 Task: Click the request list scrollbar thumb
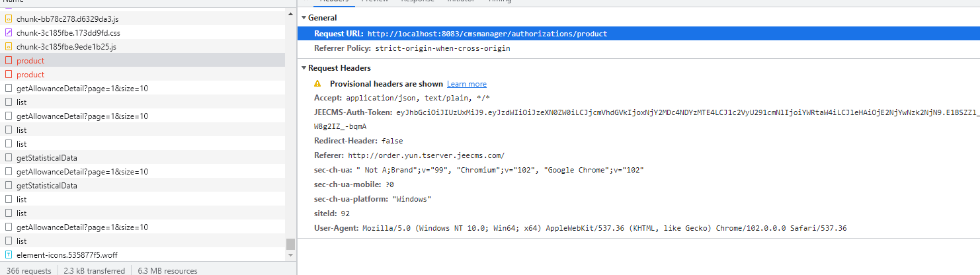(x=290, y=244)
